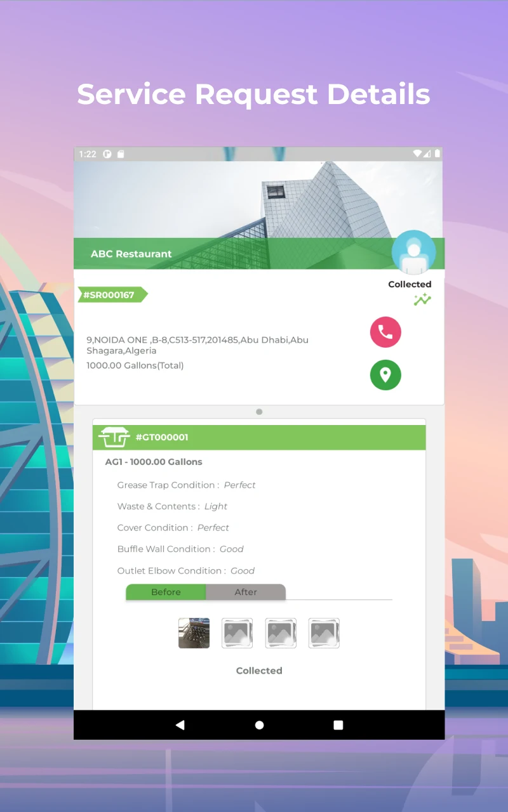The width and height of the screenshot is (508, 812).
Task: Tap the Grease Trap Condition : Perfect row
Action: [186, 485]
